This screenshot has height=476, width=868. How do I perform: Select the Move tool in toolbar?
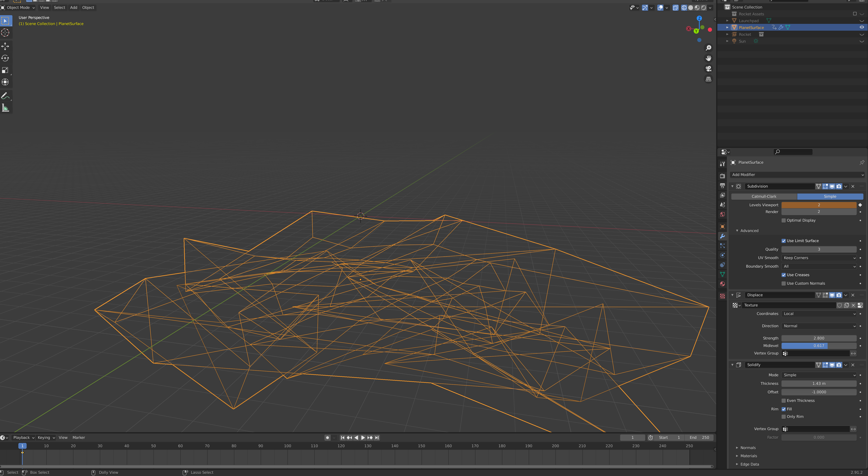pyautogui.click(x=5, y=46)
